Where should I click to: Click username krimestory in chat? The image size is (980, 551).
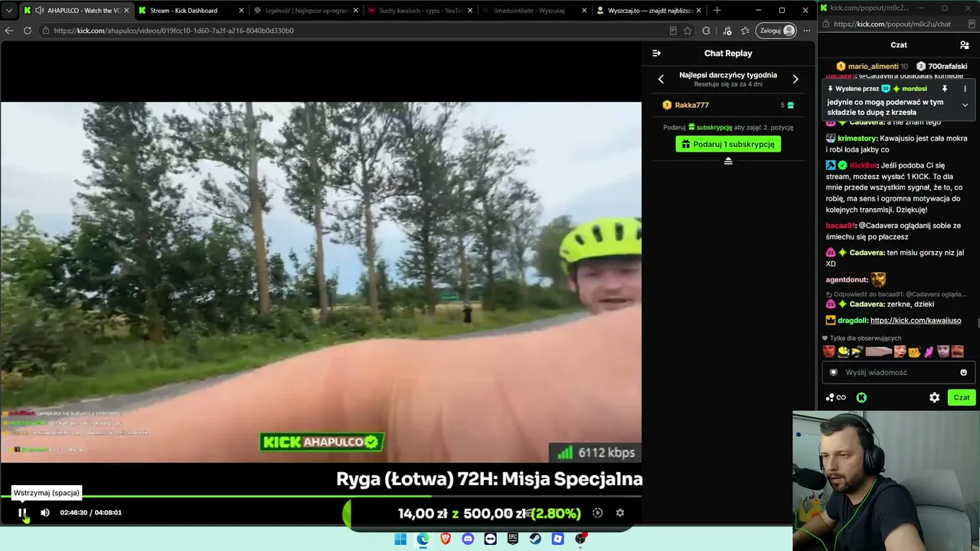(x=857, y=139)
